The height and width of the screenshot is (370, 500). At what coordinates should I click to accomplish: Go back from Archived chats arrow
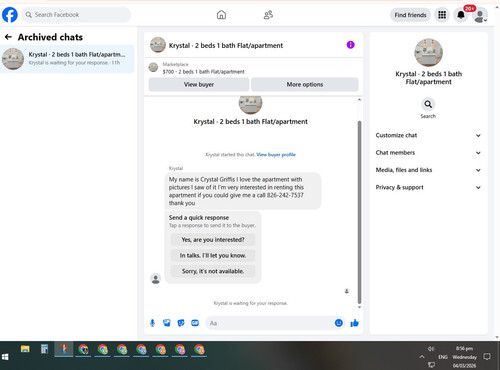8,37
